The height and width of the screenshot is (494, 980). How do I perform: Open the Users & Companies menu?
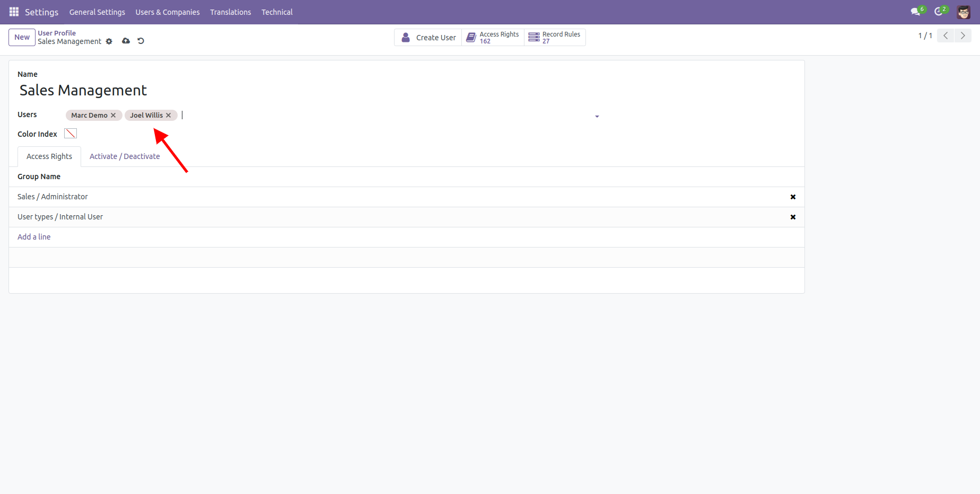(167, 12)
